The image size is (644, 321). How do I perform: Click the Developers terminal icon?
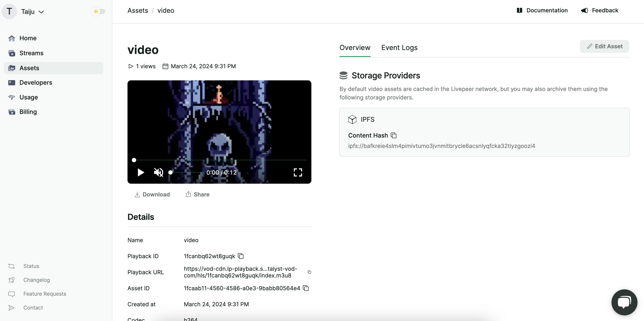tap(12, 83)
